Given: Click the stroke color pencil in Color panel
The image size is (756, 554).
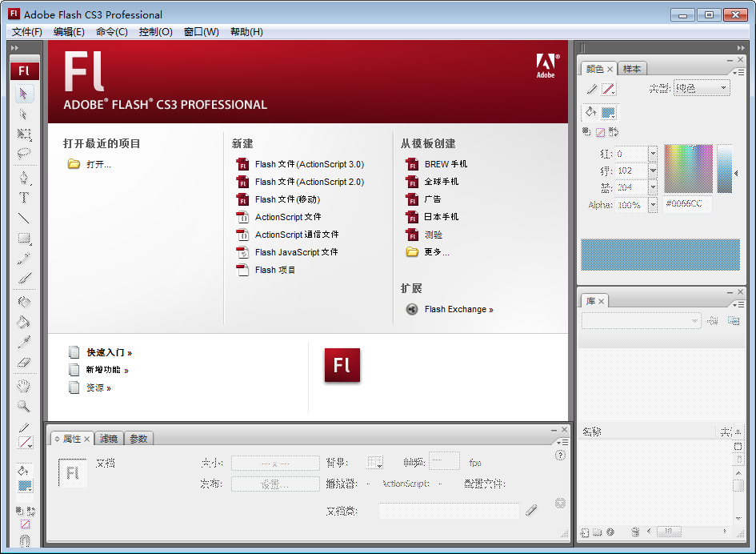Looking at the screenshot, I should point(592,90).
